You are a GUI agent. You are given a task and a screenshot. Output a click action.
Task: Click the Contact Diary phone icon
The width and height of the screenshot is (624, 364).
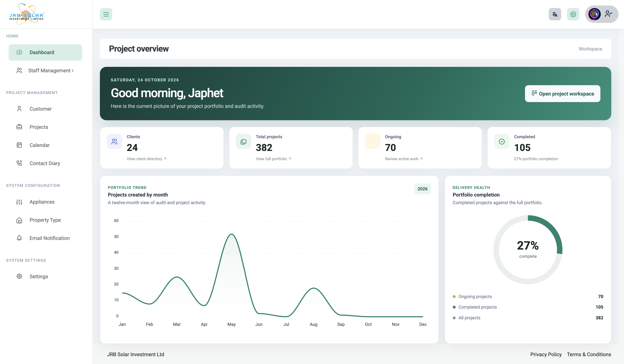19,163
